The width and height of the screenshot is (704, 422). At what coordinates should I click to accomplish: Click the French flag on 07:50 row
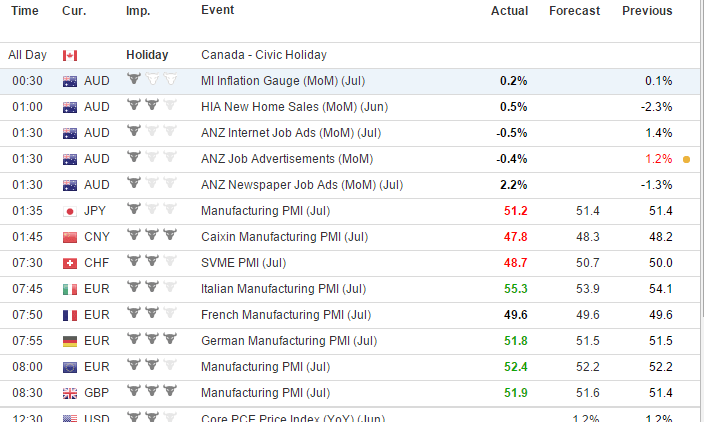pos(70,316)
